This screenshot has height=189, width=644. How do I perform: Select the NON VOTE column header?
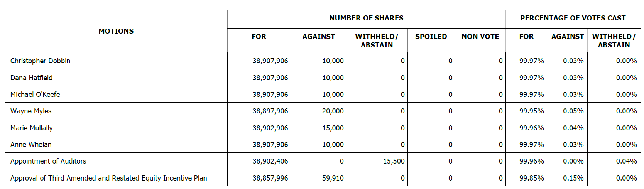tap(480, 37)
